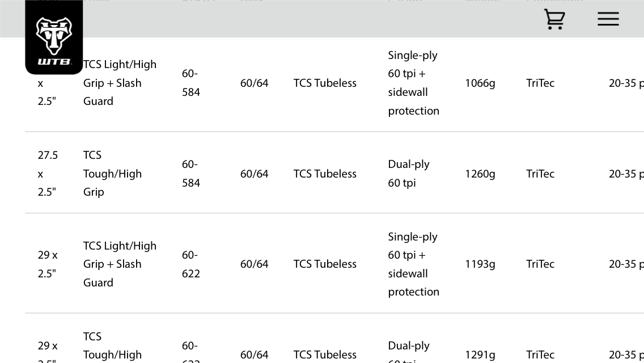Open the hamburger navigation menu
Screen dimensions: 644x363
(608, 19)
